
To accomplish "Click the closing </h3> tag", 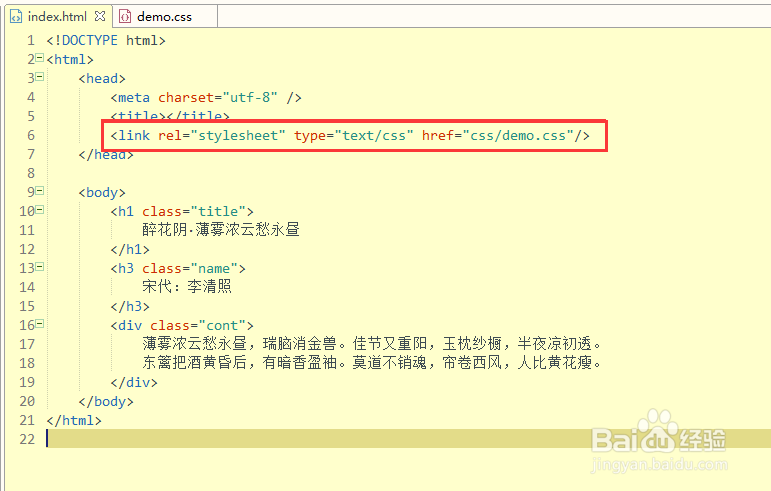I will (130, 306).
